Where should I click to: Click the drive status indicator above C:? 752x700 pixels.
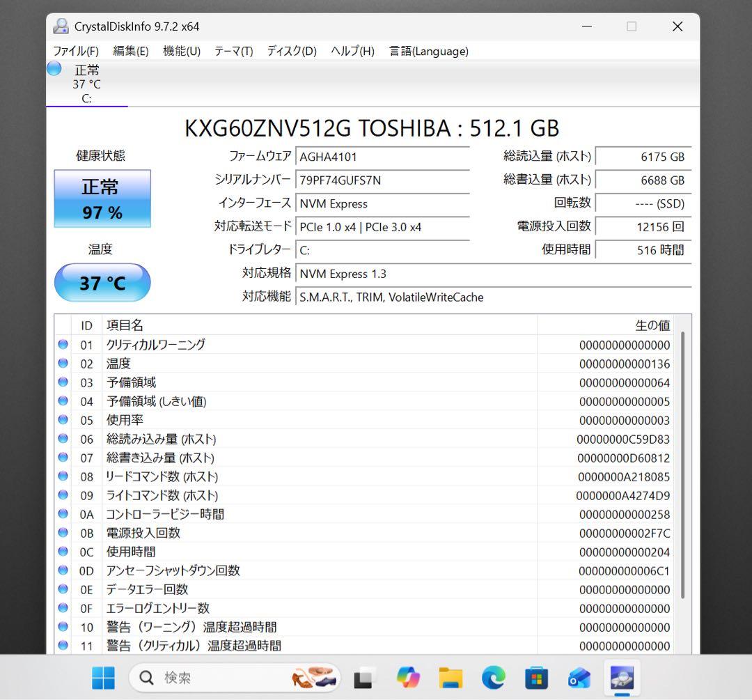point(54,69)
